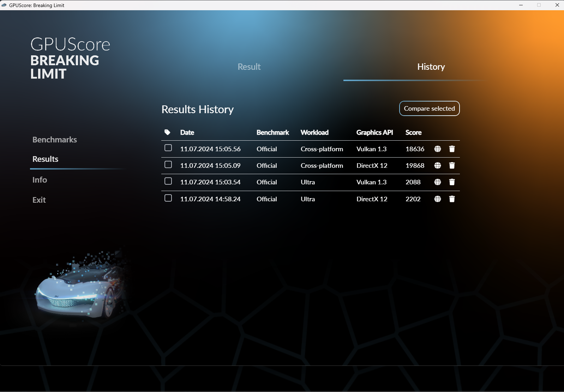
Task: Click the Benchmark column header
Action: 273,132
